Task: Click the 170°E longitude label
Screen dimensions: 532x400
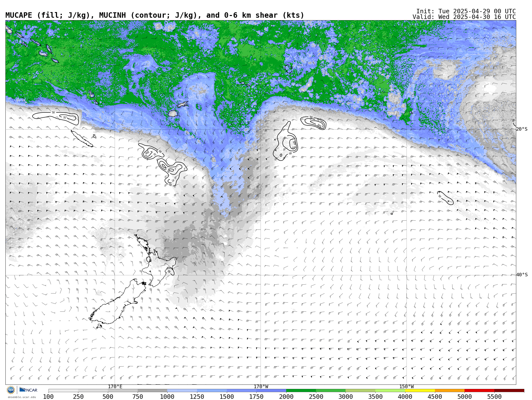Action: pos(115,386)
